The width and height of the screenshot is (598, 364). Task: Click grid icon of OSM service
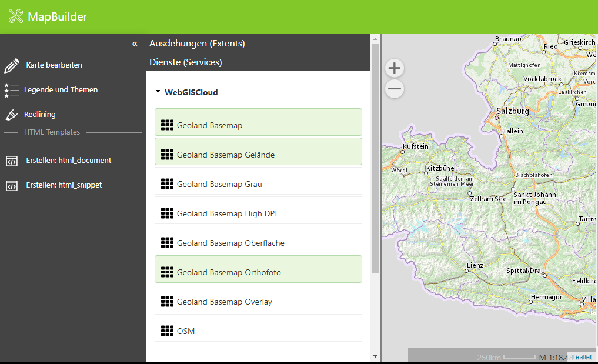pyautogui.click(x=167, y=330)
